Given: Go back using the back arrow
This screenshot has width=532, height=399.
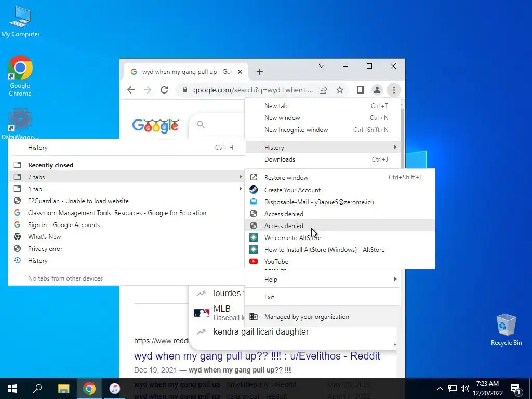Looking at the screenshot, I should click(x=131, y=90).
